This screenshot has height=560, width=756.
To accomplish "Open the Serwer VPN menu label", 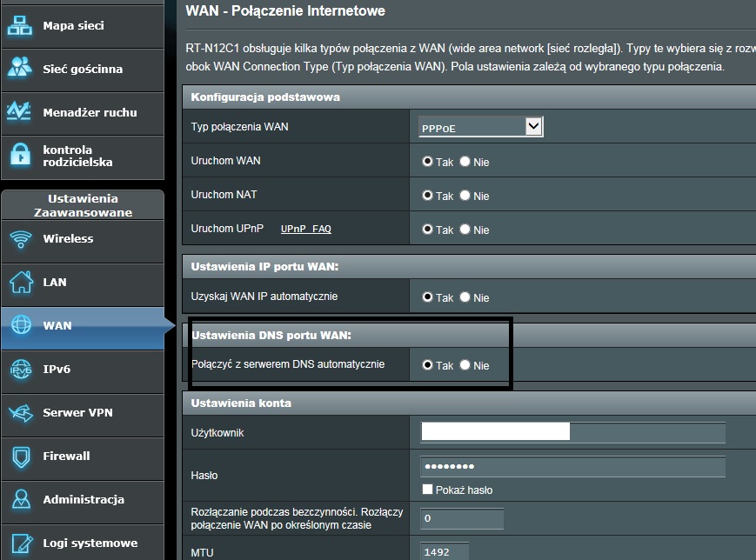I will (x=77, y=412).
